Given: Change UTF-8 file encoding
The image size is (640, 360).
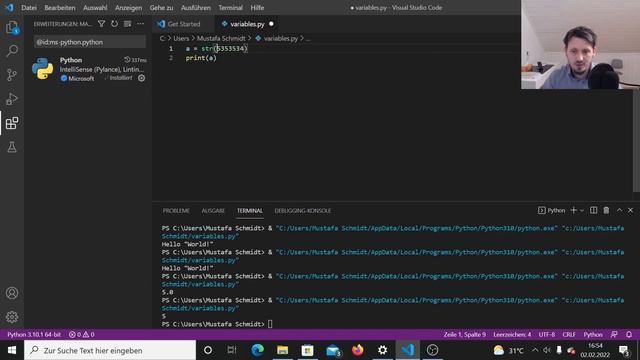Looking at the screenshot, I should click(547, 334).
